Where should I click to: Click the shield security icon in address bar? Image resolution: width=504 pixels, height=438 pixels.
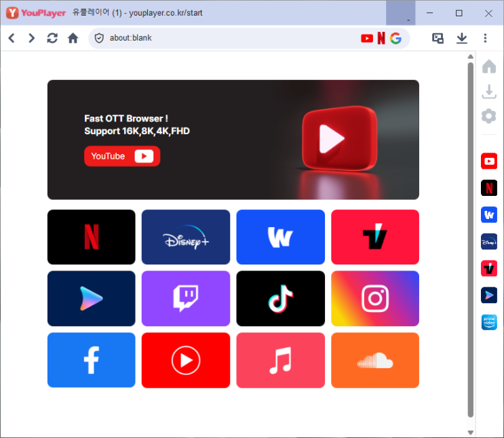pos(99,38)
